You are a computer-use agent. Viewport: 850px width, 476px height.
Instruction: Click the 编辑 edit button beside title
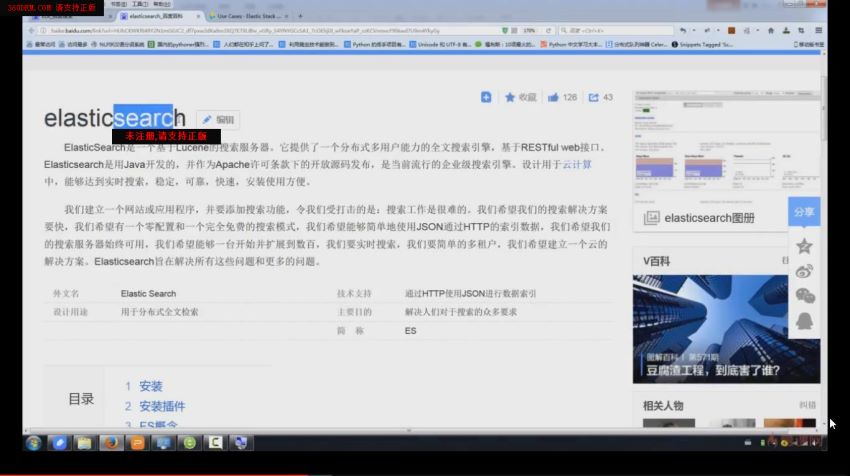pos(218,120)
